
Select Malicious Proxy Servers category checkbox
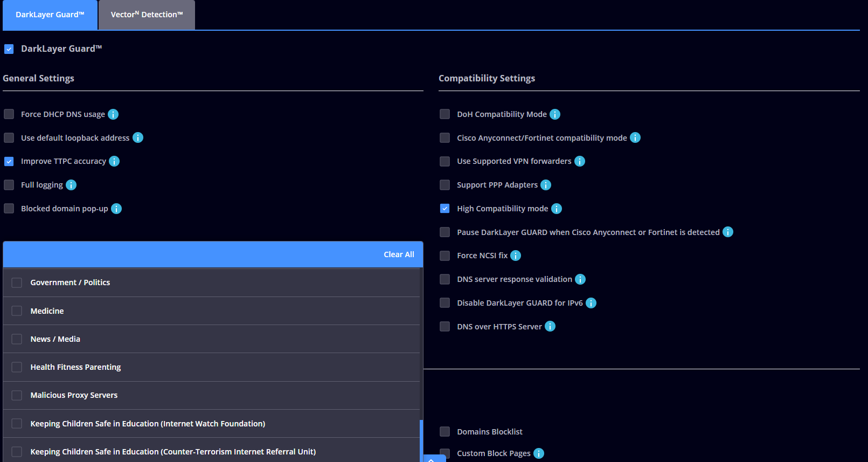17,395
